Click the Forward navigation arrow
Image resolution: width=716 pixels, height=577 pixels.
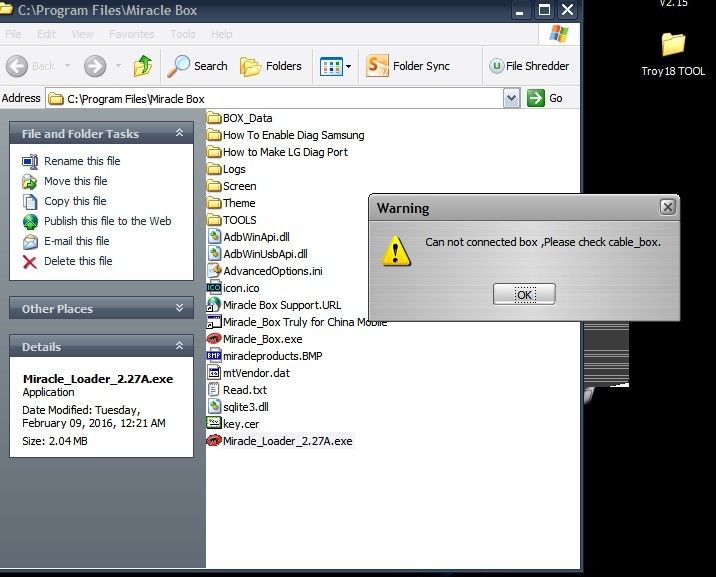point(95,66)
